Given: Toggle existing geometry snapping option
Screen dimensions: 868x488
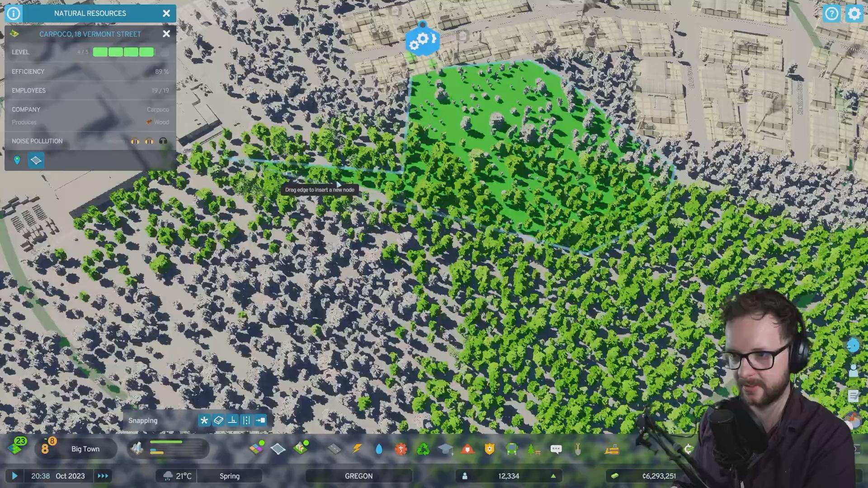Looking at the screenshot, I should (x=218, y=420).
